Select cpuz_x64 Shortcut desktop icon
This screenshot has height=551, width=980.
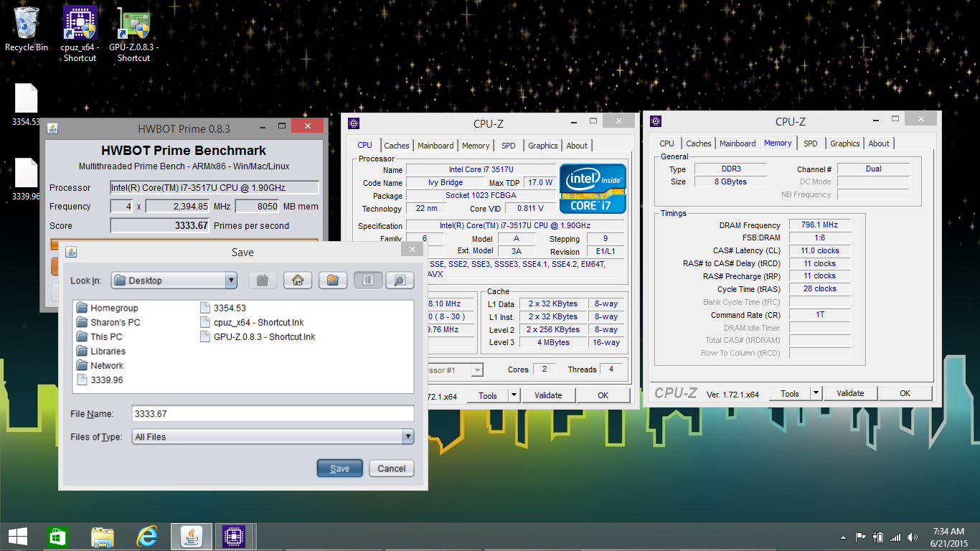(80, 34)
